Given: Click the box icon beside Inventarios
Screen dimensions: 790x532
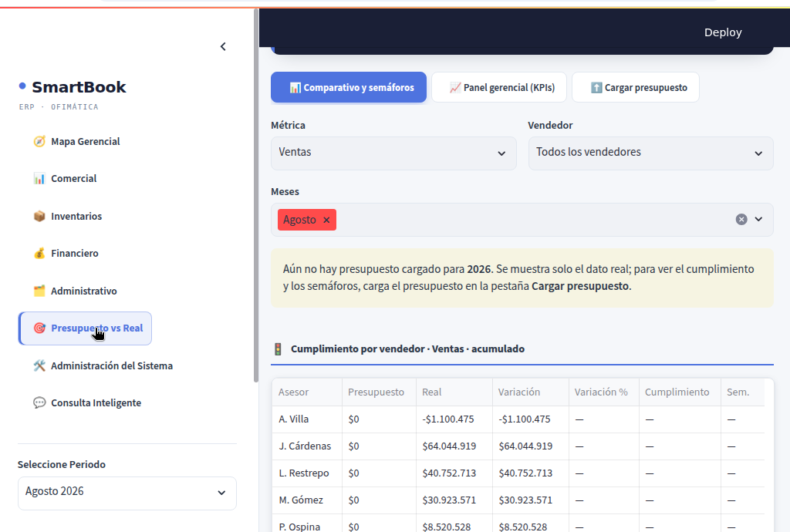Looking at the screenshot, I should [x=39, y=216].
